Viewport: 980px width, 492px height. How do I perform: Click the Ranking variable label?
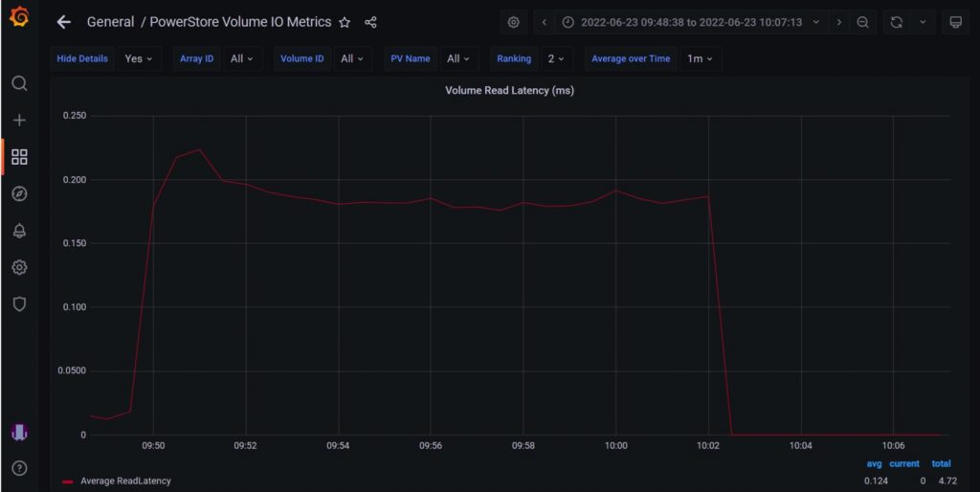[x=514, y=58]
